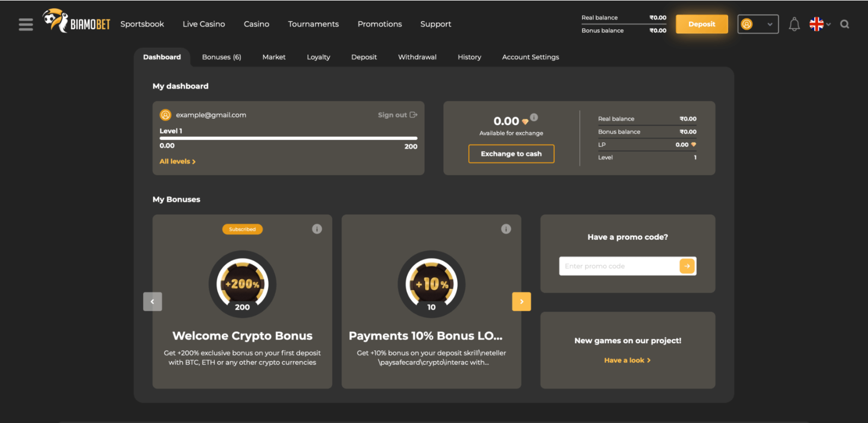Go to previous bonus with left arrow
868x423 pixels.
pyautogui.click(x=152, y=302)
